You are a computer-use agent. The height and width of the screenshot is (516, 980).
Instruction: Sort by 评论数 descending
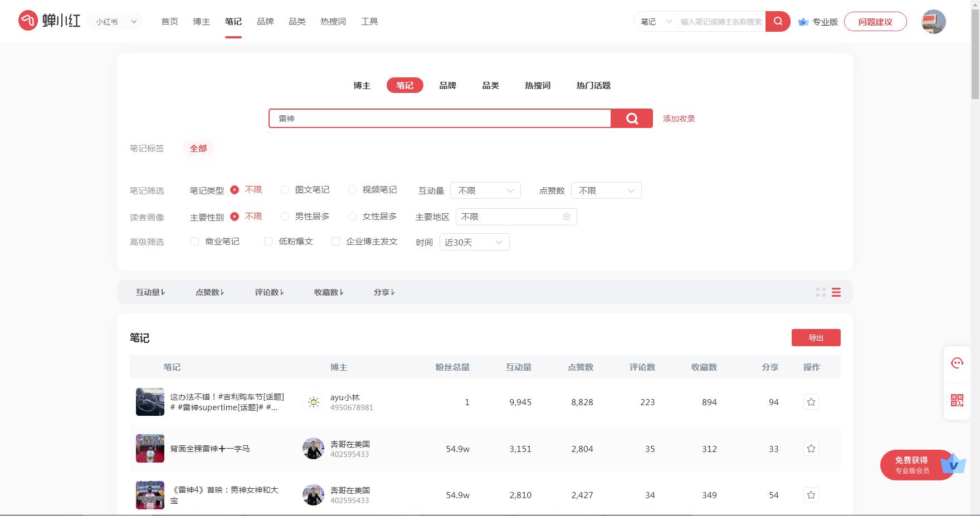(270, 292)
